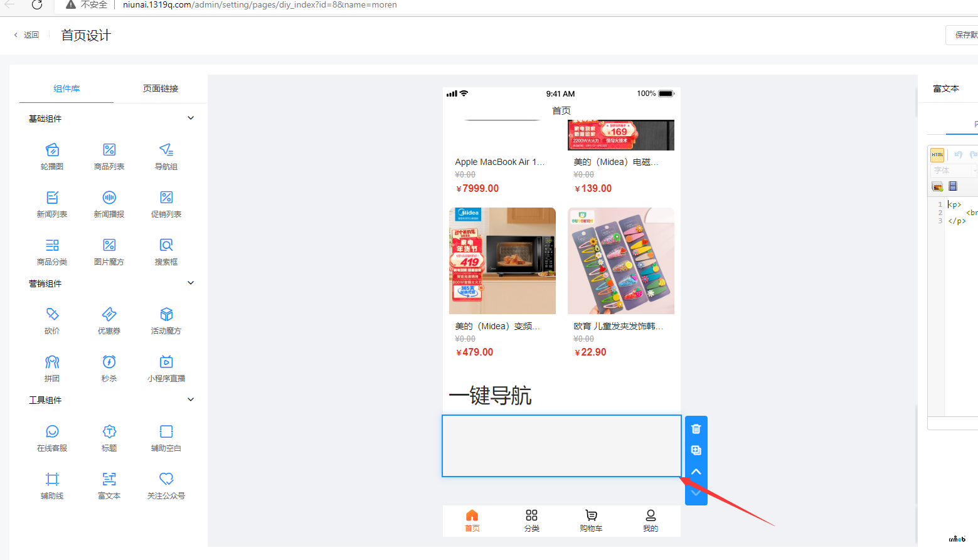Click the ¥169 induction cooker banner image

(621, 135)
